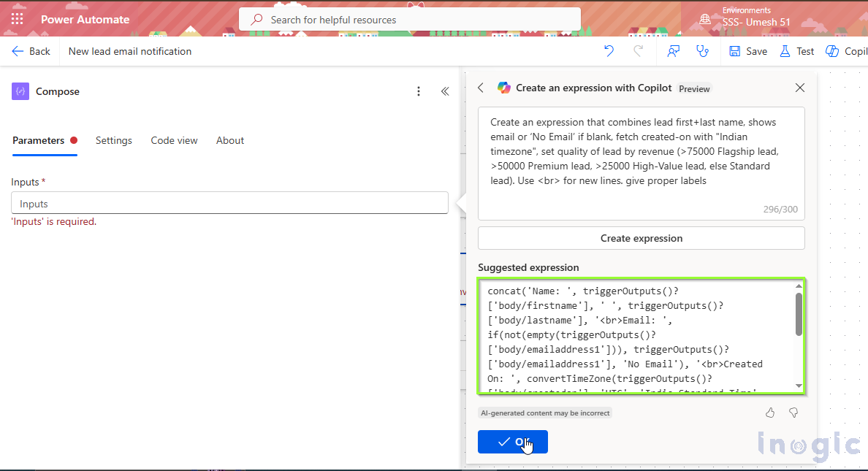Viewport: 868px width, 471px height.
Task: Confirm the expression with OK button
Action: pos(512,442)
